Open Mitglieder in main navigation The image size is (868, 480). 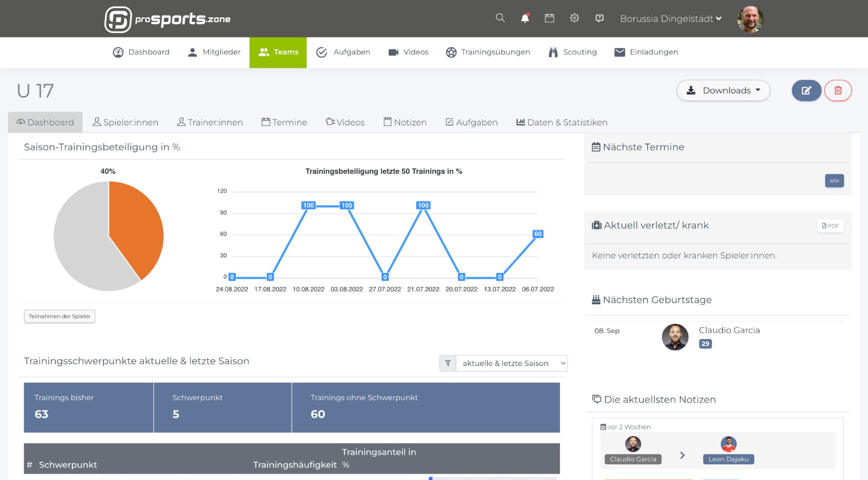pyautogui.click(x=214, y=52)
